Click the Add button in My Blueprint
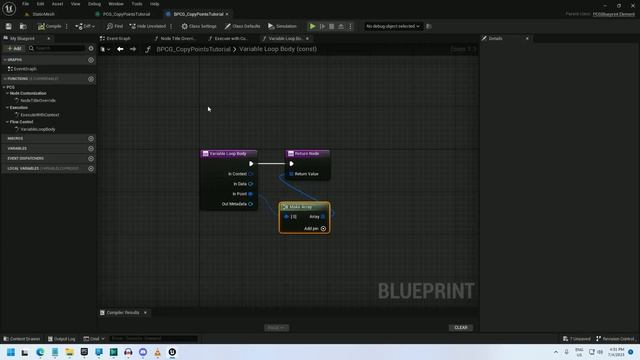This screenshot has width=640, height=360. point(14,48)
